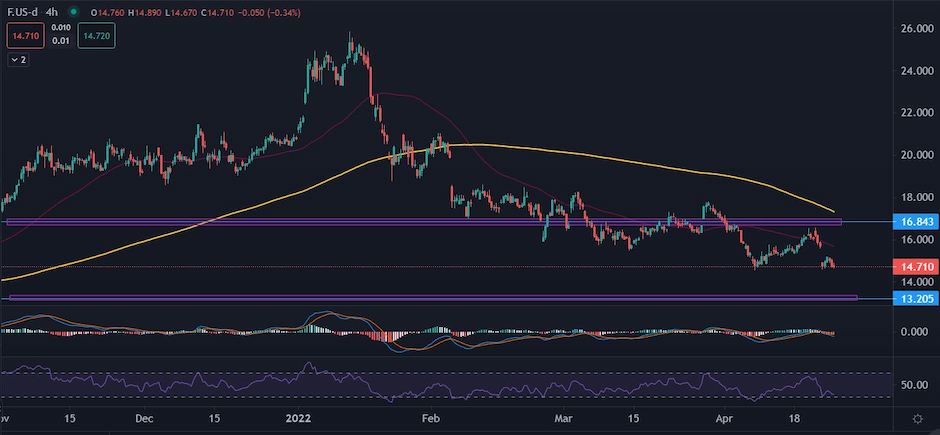Open the F.US-d symbol selector
Screen dimensions: 940x435
point(22,12)
